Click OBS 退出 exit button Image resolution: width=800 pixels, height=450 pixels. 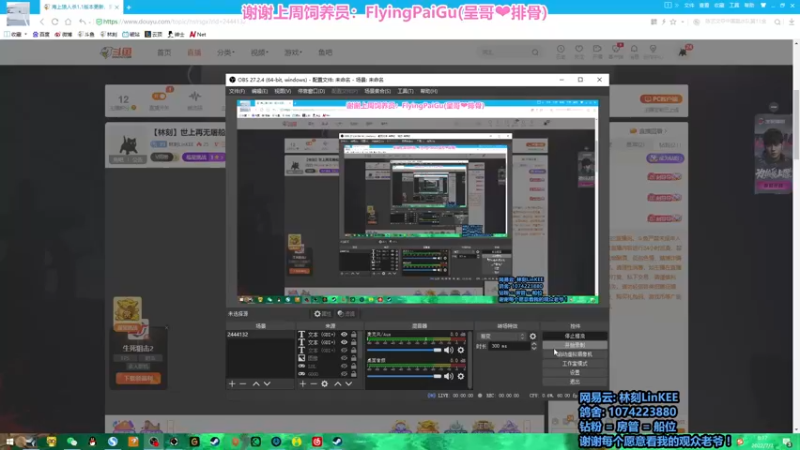575,382
